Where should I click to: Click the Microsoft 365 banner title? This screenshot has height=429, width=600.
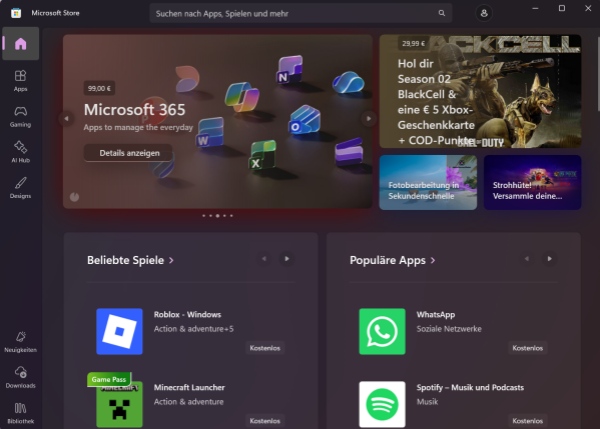click(x=135, y=110)
